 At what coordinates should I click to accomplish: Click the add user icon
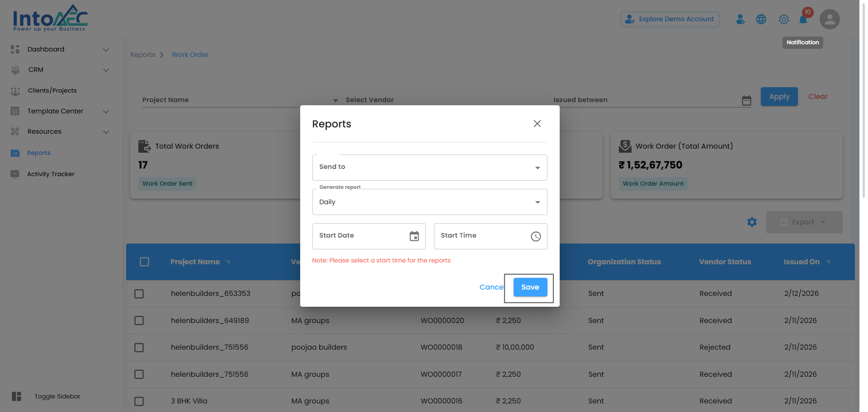click(x=740, y=19)
